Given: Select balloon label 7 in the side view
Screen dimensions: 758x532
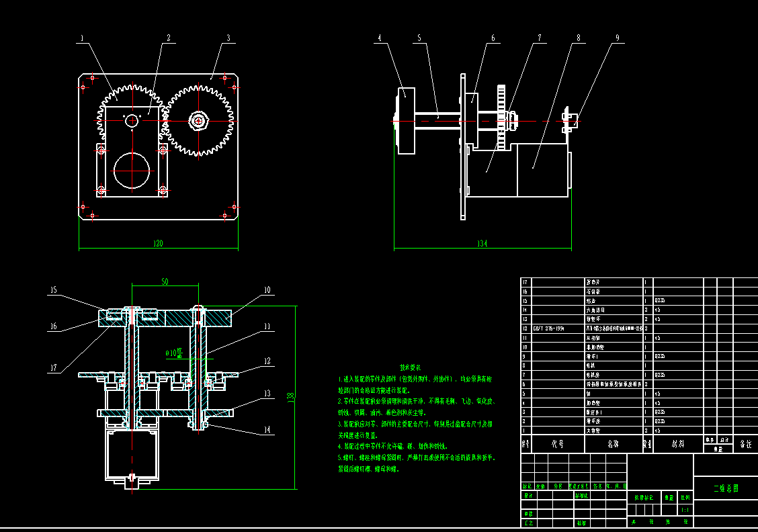Looking at the screenshot, I should (x=540, y=38).
